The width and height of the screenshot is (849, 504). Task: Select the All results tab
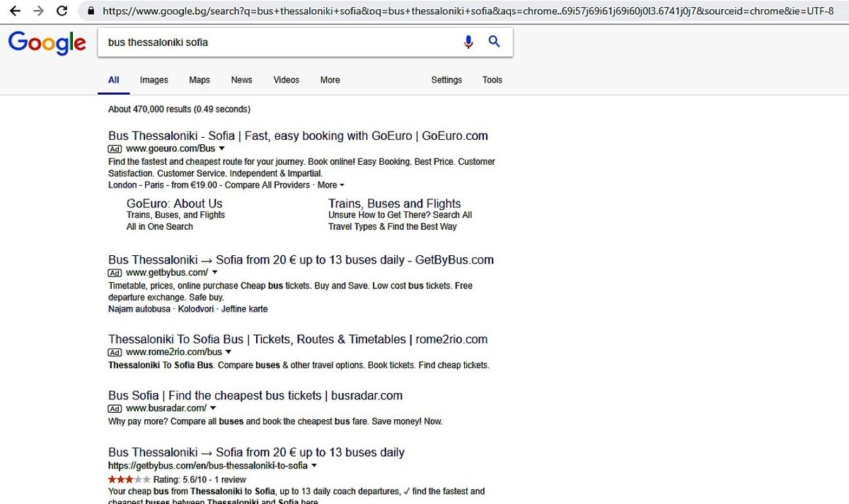(x=113, y=80)
